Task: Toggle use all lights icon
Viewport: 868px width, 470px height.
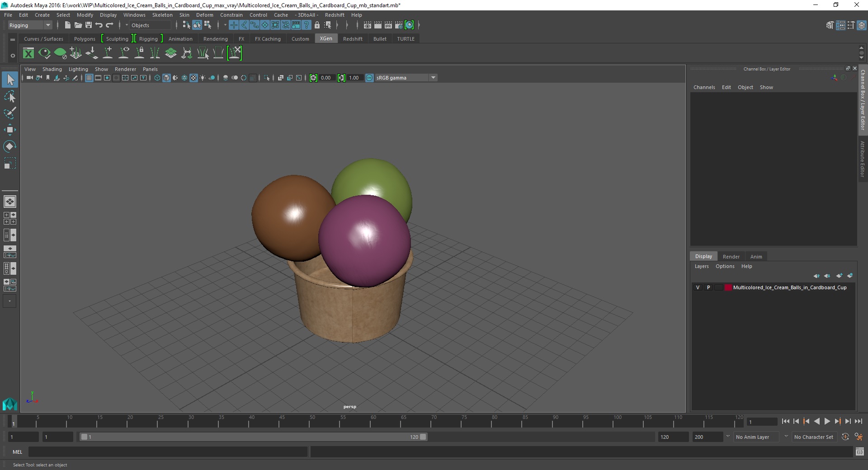Action: click(x=203, y=78)
